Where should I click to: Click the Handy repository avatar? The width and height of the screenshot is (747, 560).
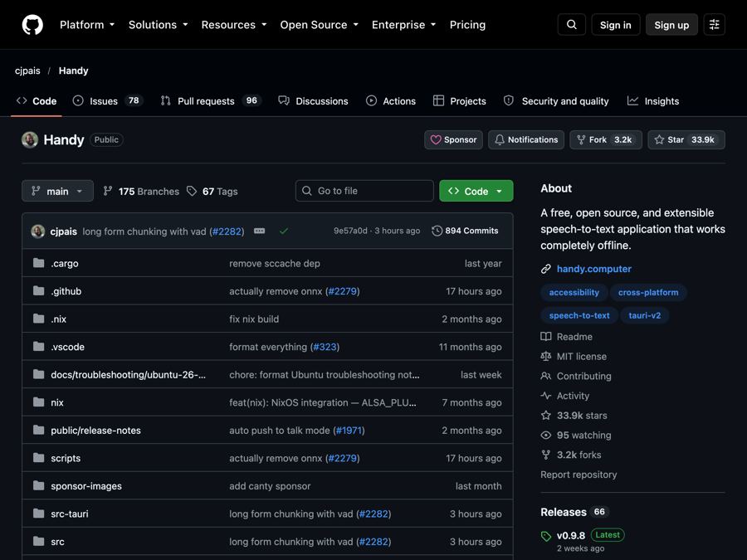coord(30,140)
